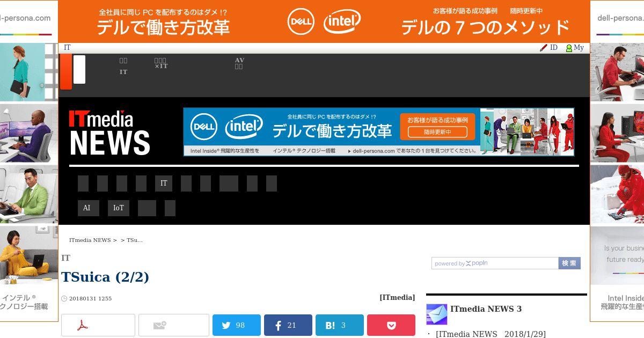Follow the ITmedia NEWS breadcrumb link

tap(90, 240)
